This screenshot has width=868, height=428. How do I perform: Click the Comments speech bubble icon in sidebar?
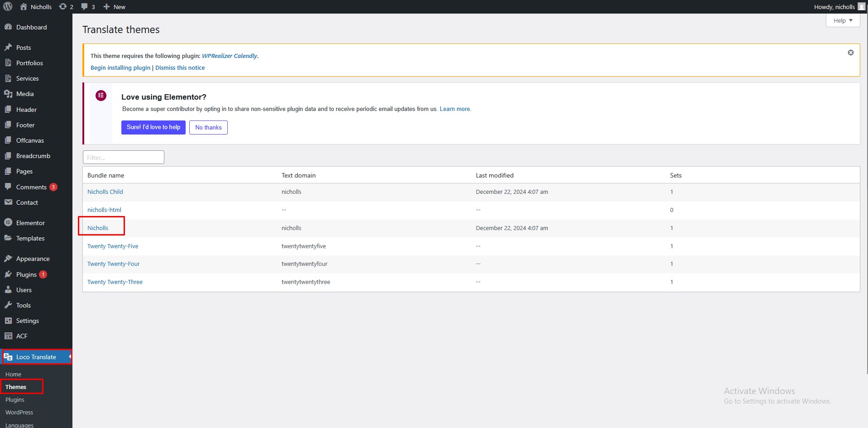coord(8,187)
